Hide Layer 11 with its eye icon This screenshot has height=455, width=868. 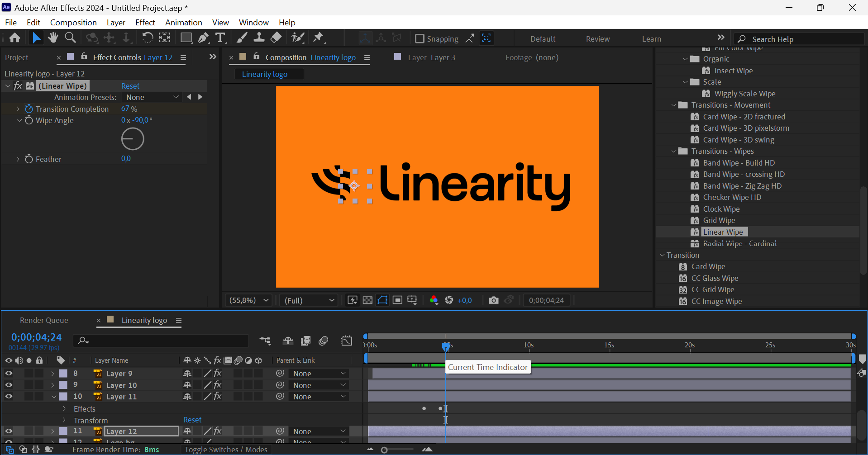click(x=9, y=397)
